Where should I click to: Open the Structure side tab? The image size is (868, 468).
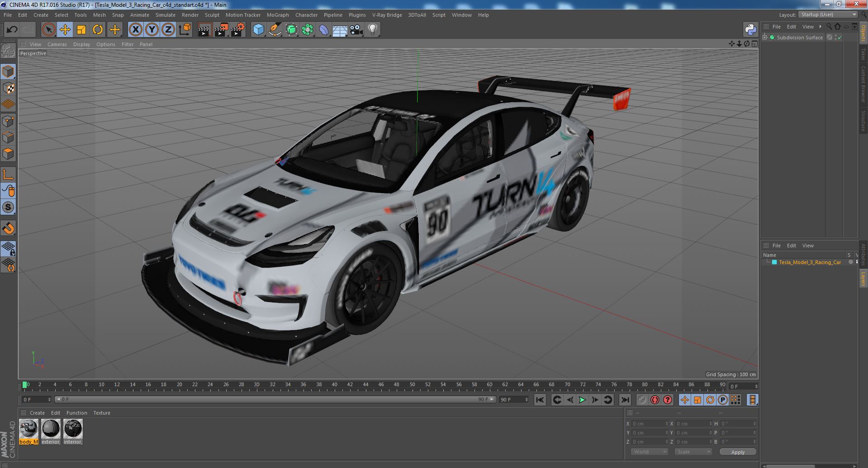pyautogui.click(x=863, y=121)
